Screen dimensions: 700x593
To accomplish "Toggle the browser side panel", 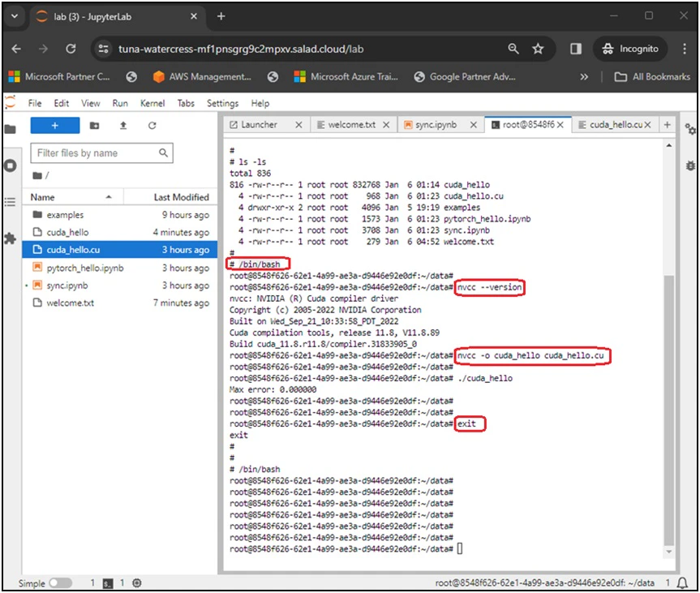I will click(576, 49).
